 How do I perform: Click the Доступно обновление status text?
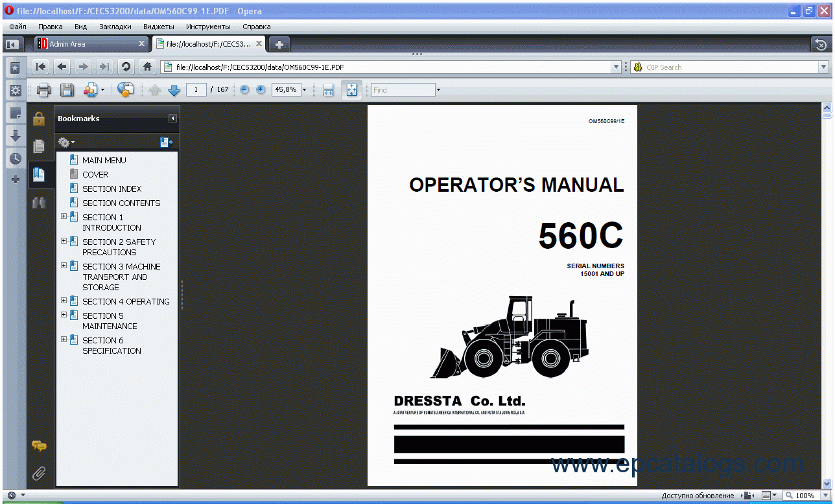(698, 496)
